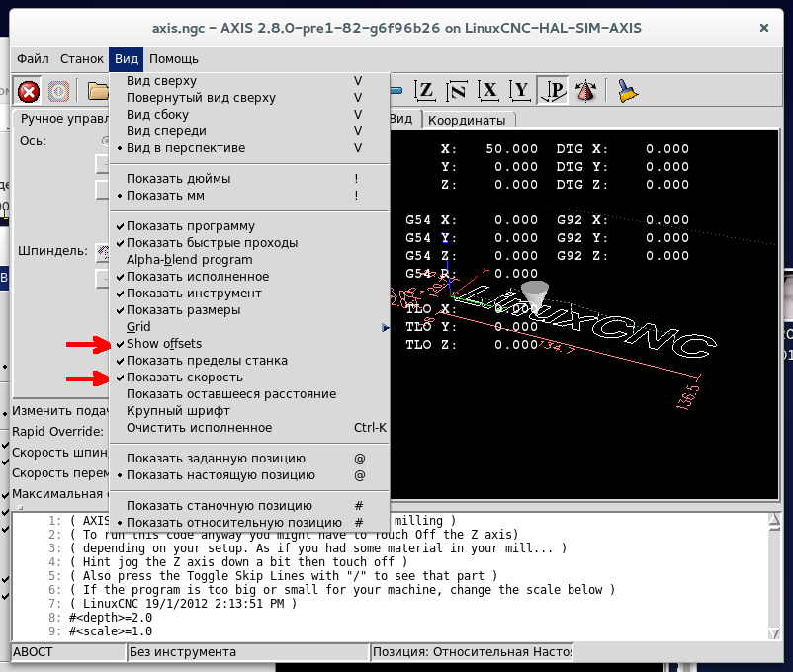793x672 pixels.
Task: Toggle 'Show offsets' option
Action: pos(249,343)
